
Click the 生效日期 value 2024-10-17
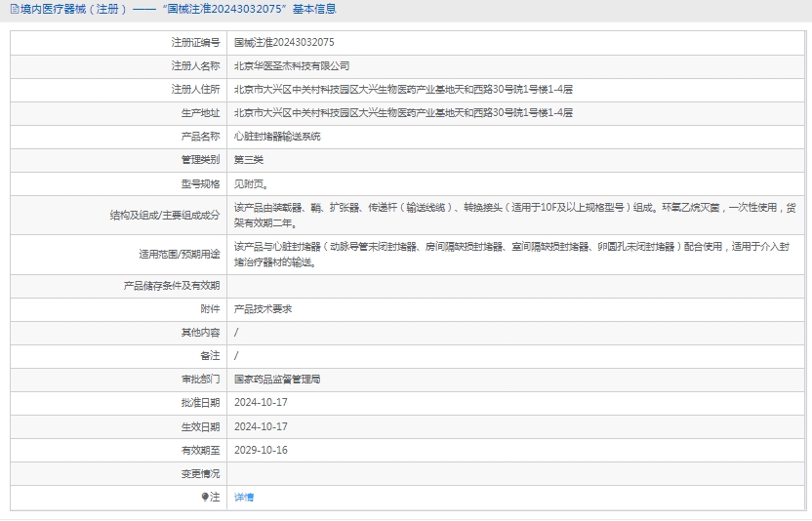261,427
